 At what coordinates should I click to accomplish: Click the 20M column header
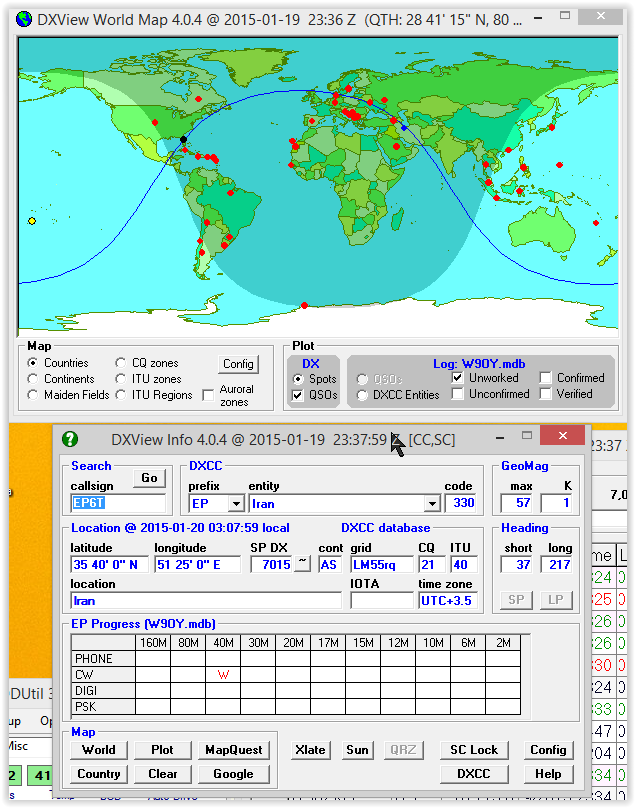[x=293, y=643]
